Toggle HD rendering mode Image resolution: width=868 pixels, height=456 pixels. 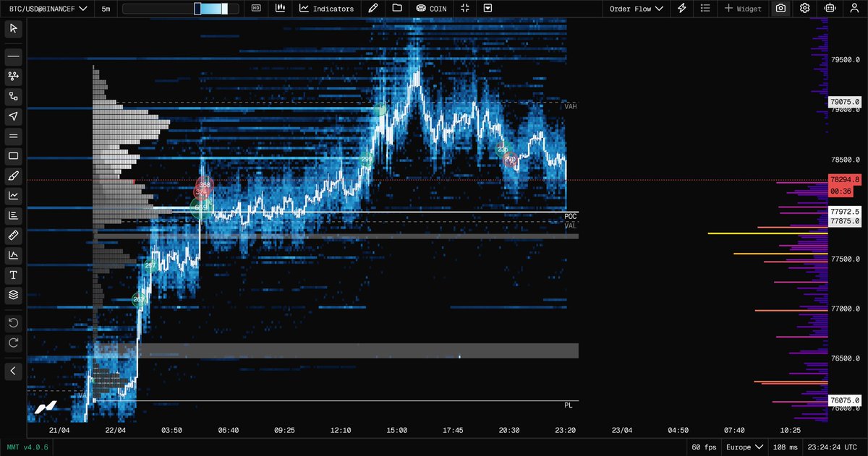point(256,9)
